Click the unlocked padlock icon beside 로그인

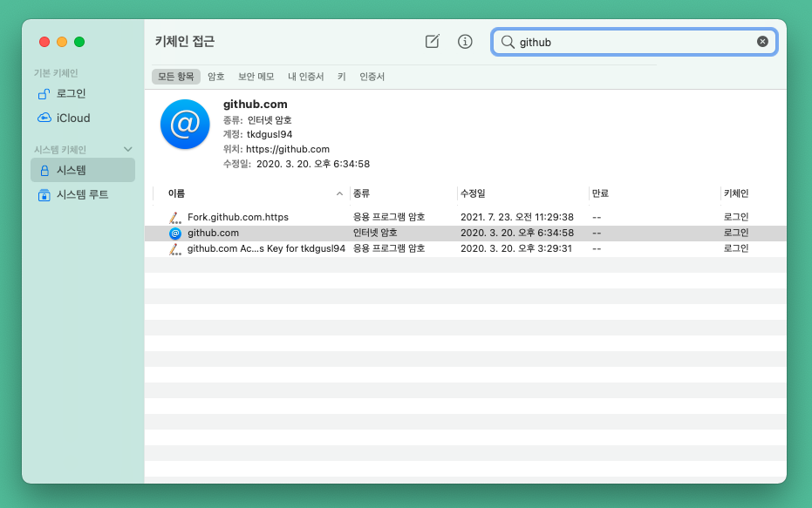coord(44,93)
